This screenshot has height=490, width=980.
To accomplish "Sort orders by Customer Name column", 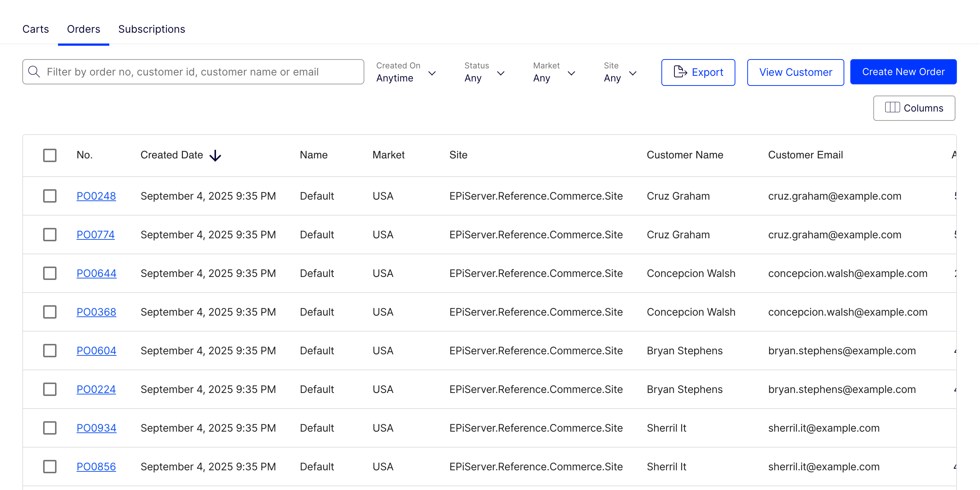I will pyautogui.click(x=685, y=155).
